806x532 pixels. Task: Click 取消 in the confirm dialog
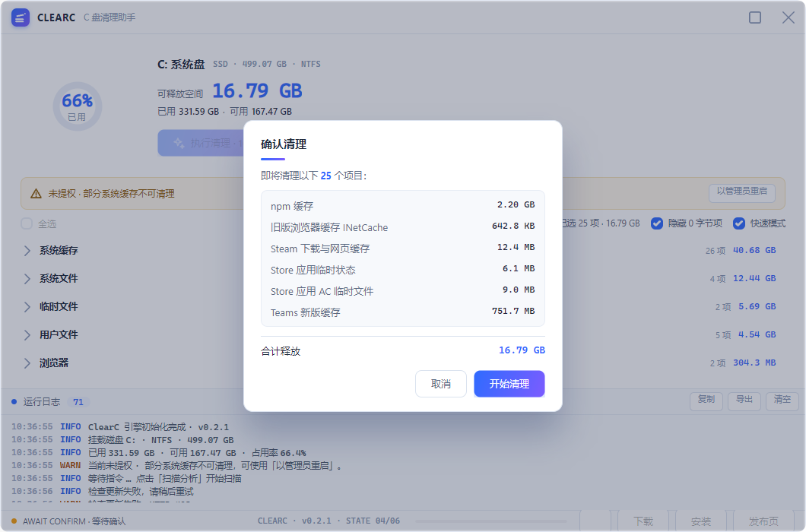click(440, 384)
